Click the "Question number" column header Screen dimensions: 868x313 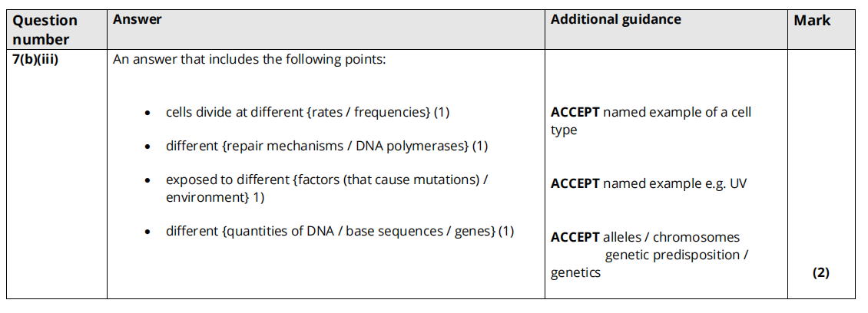[x=45, y=29]
